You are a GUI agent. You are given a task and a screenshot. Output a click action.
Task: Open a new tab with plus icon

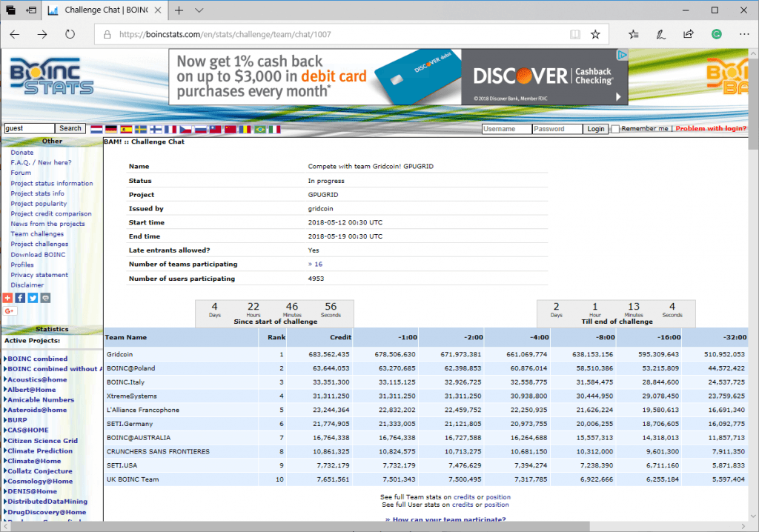pos(179,10)
